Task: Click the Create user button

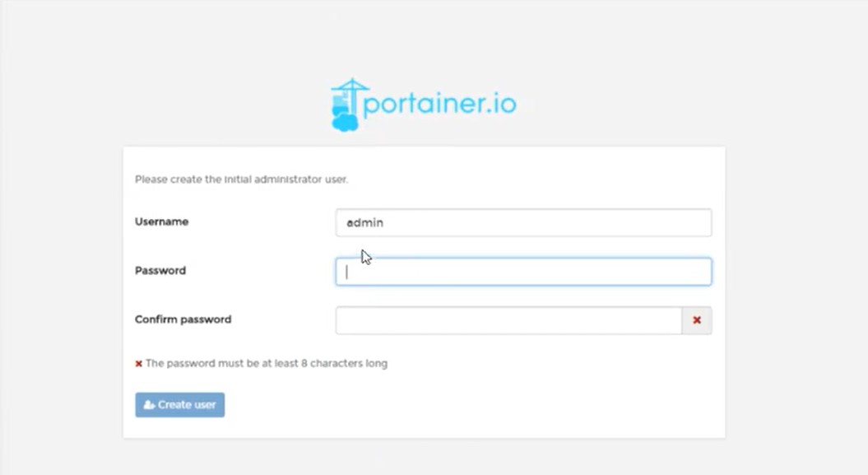Action: [180, 405]
